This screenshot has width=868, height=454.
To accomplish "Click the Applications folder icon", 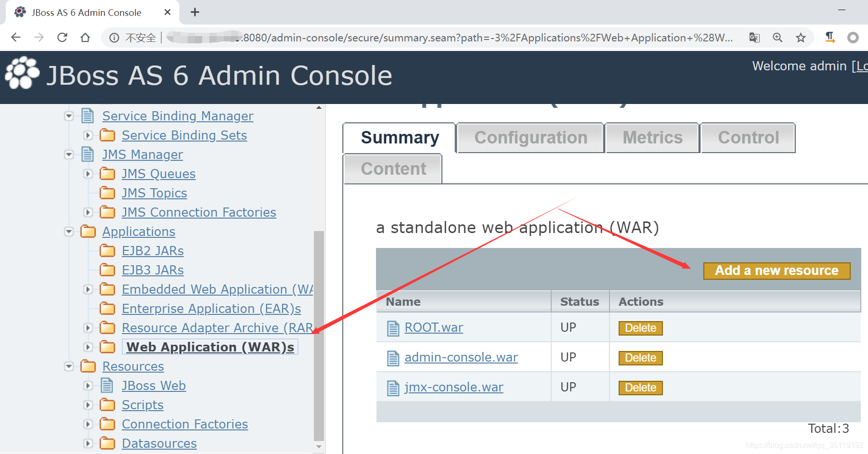I will click(88, 231).
